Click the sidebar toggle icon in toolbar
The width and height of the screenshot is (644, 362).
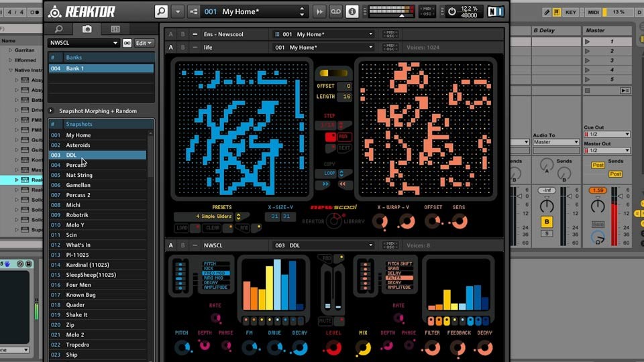pyautogui.click(x=193, y=11)
